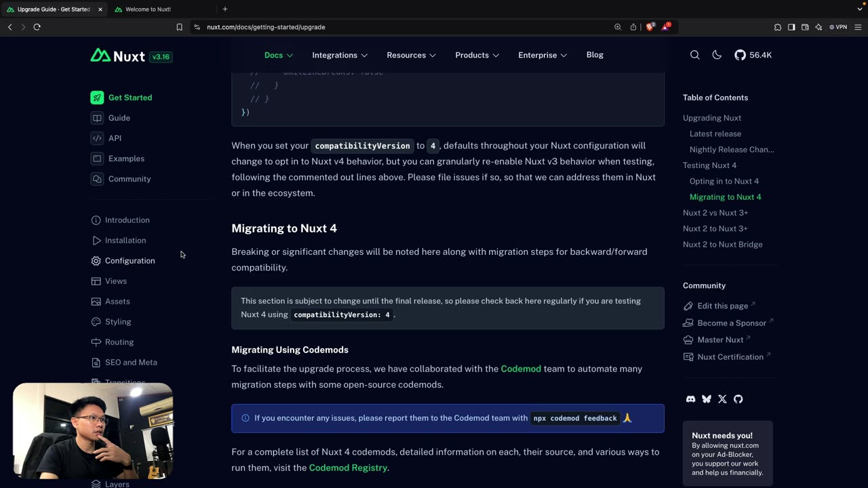
Task: Click the Brave Shields icon
Action: click(x=650, y=27)
